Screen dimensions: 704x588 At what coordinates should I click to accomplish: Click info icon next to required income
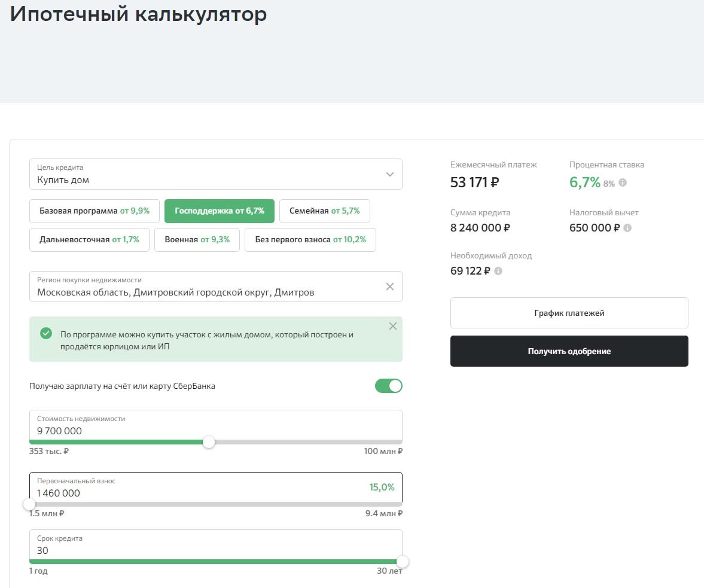pos(498,271)
